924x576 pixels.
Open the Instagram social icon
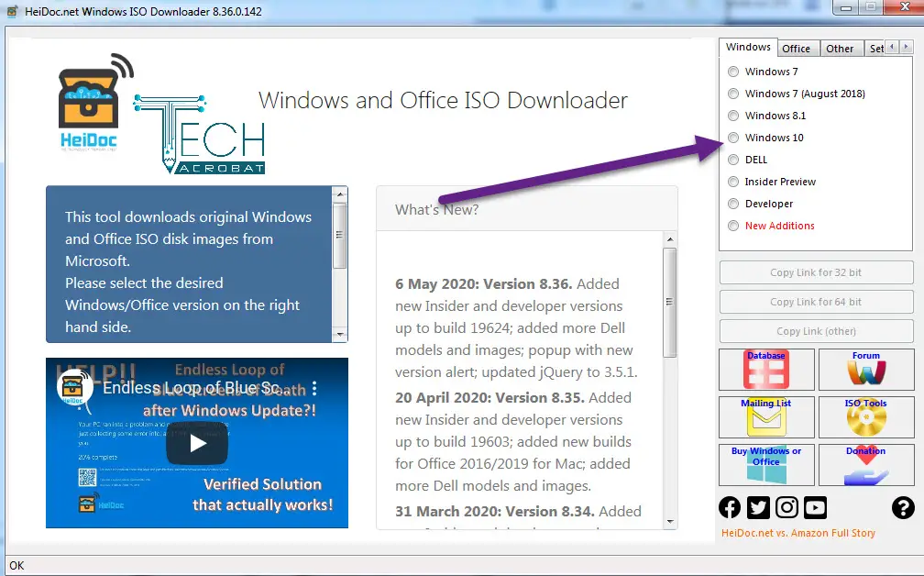click(786, 507)
